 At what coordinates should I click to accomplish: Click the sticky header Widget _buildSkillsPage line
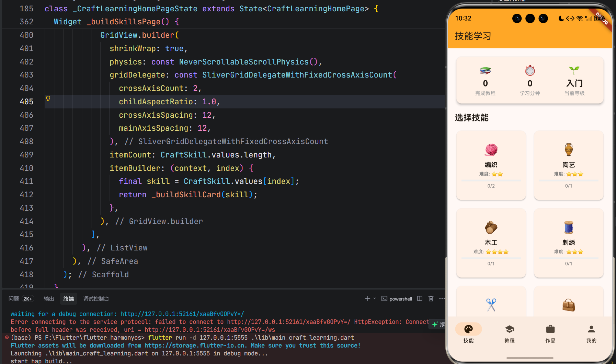pos(116,22)
